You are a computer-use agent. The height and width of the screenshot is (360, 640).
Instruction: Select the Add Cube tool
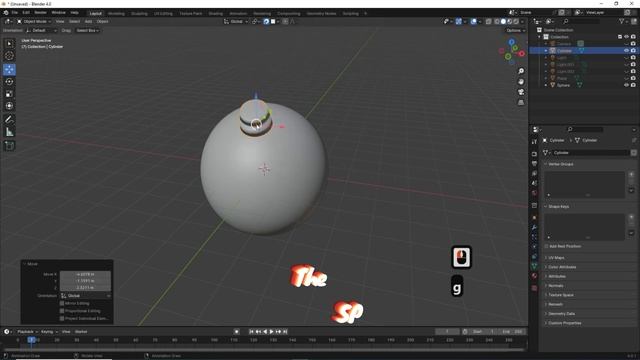coord(9,146)
